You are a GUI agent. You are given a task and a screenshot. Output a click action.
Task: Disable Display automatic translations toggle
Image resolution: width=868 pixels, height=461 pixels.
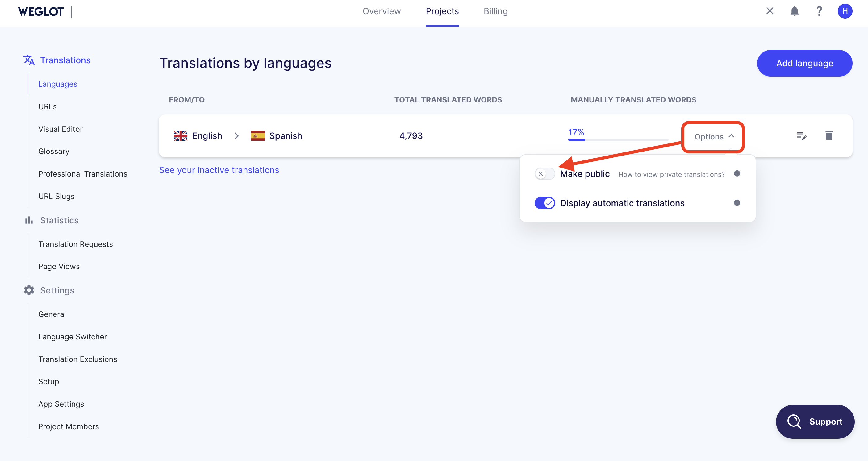[544, 203]
